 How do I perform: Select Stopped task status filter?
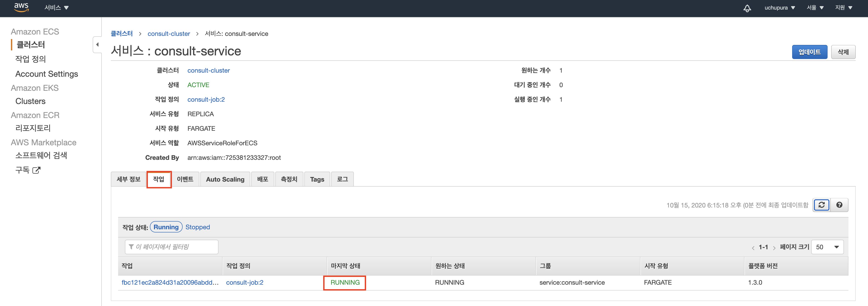(197, 227)
